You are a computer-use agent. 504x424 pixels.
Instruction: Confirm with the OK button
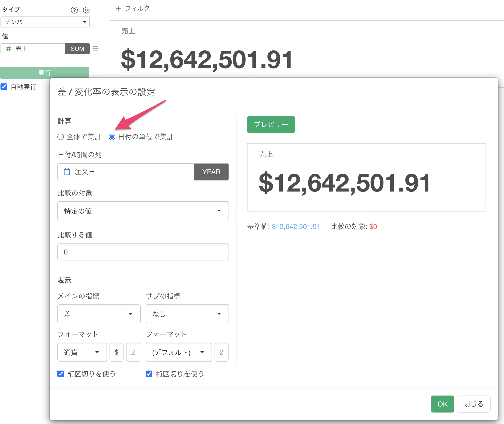[442, 404]
